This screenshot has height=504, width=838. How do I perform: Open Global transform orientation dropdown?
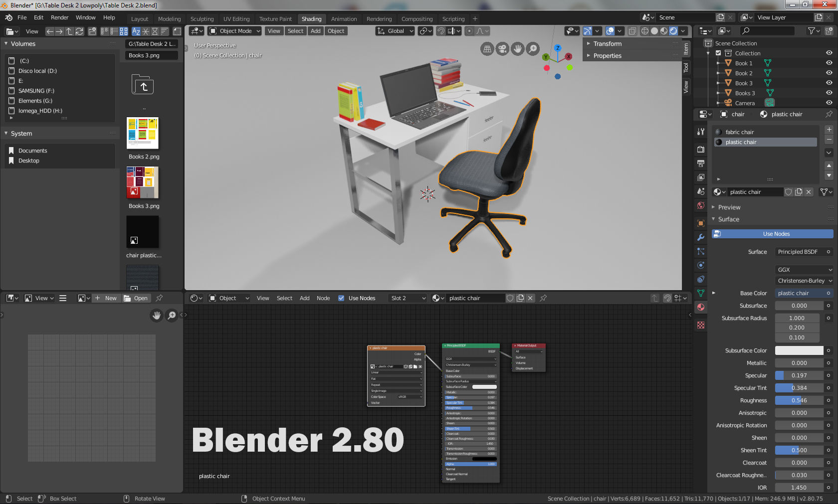(395, 31)
